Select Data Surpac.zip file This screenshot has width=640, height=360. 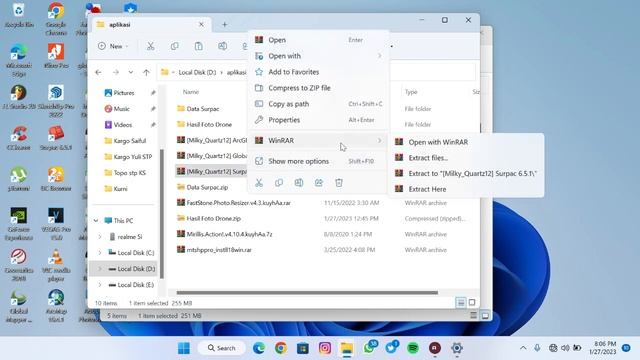[202, 187]
